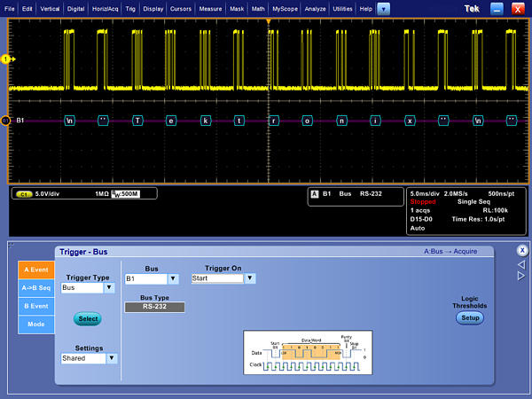Image resolution: width=532 pixels, height=399 pixels.
Task: Click the lower right-pointing triangle arrow on panel
Action: tap(522, 276)
